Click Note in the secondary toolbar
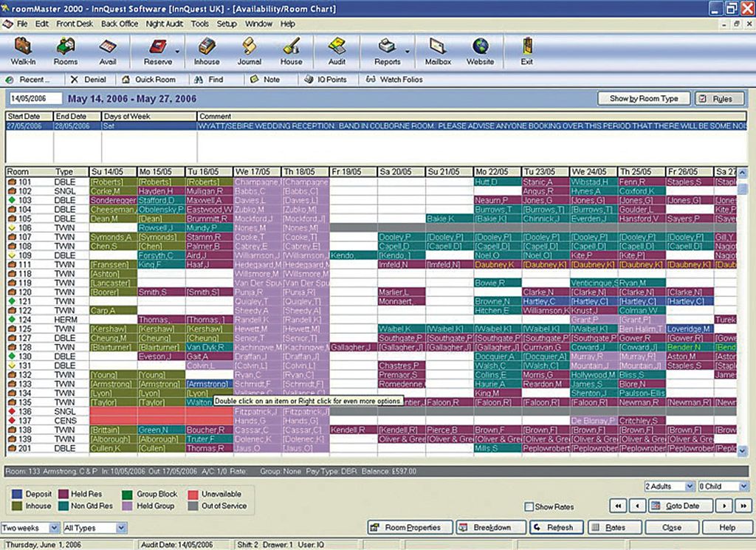The height and width of the screenshot is (550, 756). (x=265, y=80)
